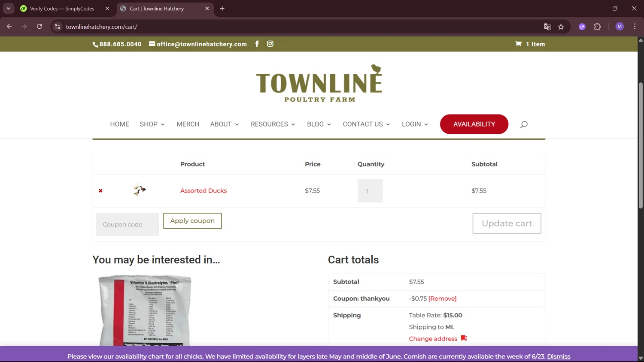View site information icon beside URL
Screen dimensions: 644x362
[x=58, y=27]
